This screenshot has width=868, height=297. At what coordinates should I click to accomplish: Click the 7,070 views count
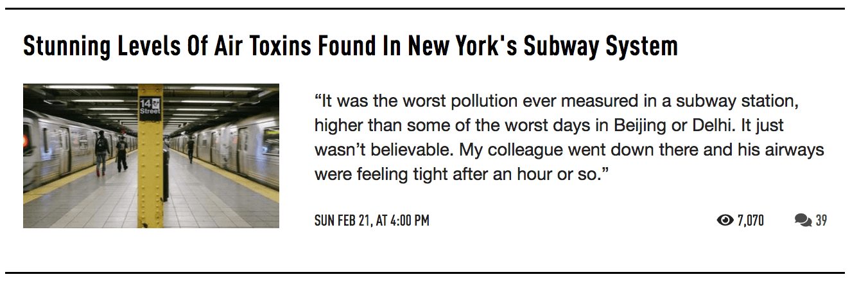pos(751,221)
